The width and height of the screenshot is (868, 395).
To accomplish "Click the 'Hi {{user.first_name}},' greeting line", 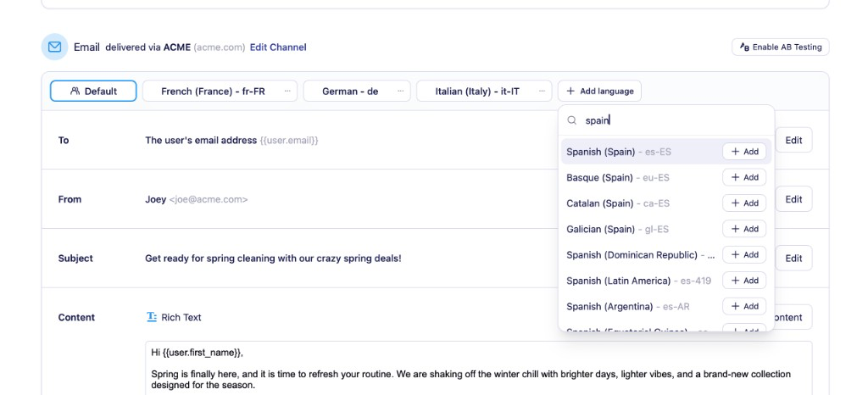I will 197,353.
